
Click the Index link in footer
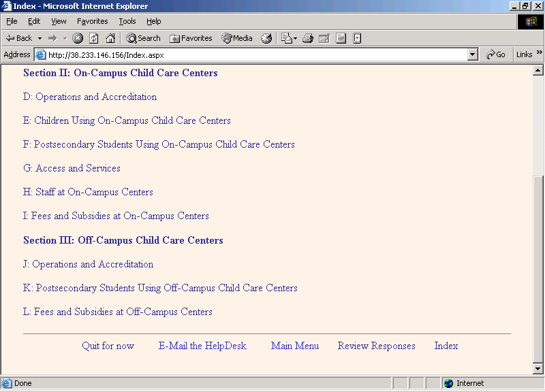point(446,346)
